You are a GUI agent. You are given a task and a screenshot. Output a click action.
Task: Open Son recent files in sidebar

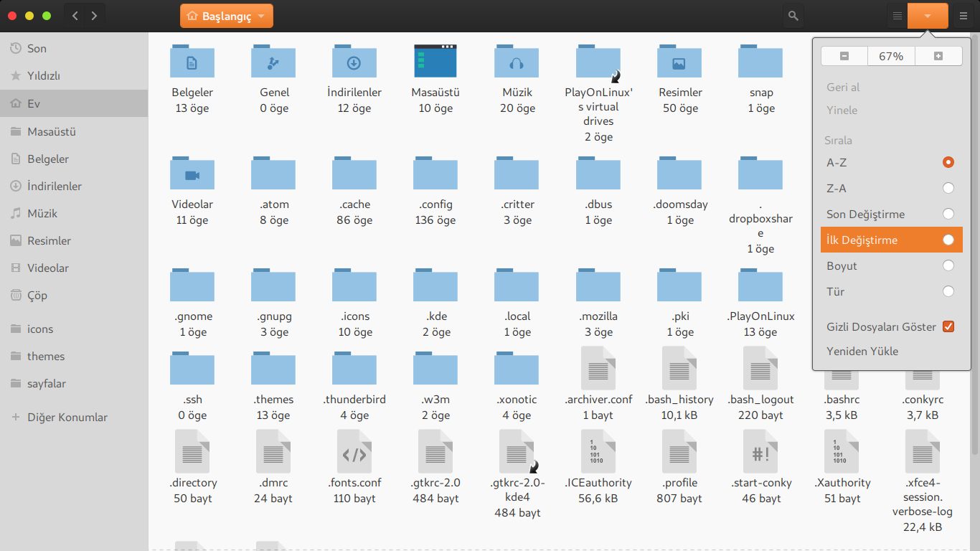pyautogui.click(x=74, y=49)
